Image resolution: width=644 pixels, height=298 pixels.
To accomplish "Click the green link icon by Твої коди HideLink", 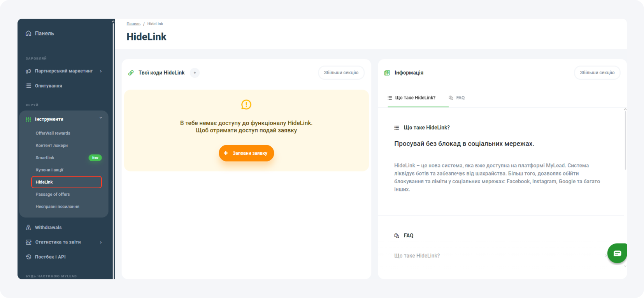I will point(131,73).
